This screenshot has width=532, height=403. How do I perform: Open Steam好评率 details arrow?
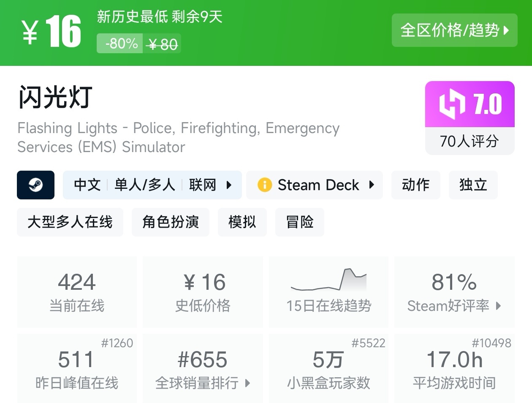click(498, 306)
